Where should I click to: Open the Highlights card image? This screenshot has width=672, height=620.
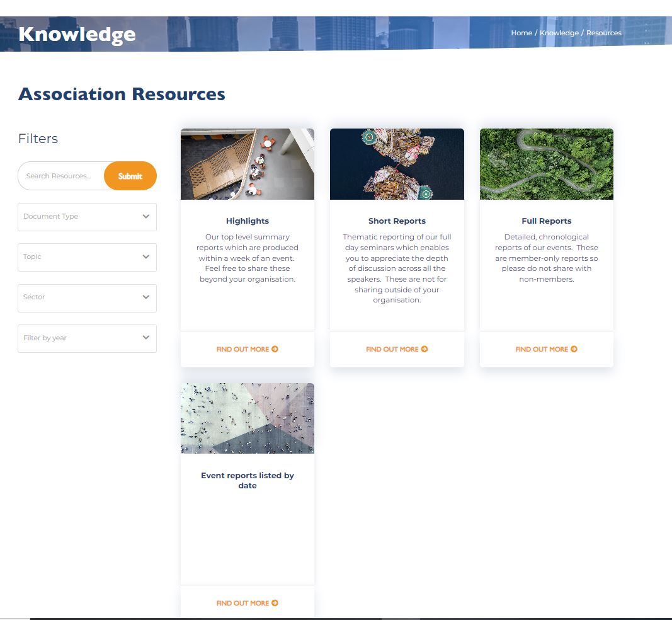[x=248, y=164]
